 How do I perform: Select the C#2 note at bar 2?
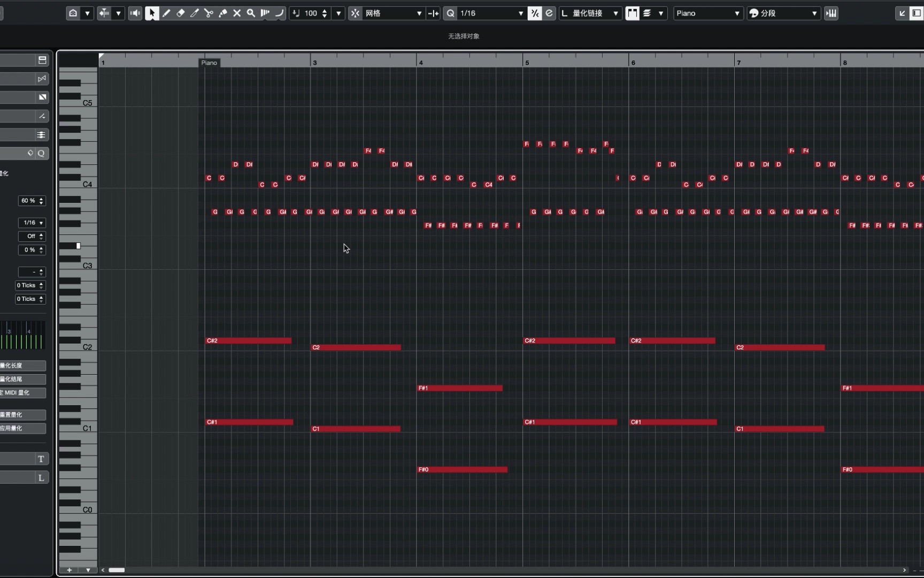click(x=249, y=340)
